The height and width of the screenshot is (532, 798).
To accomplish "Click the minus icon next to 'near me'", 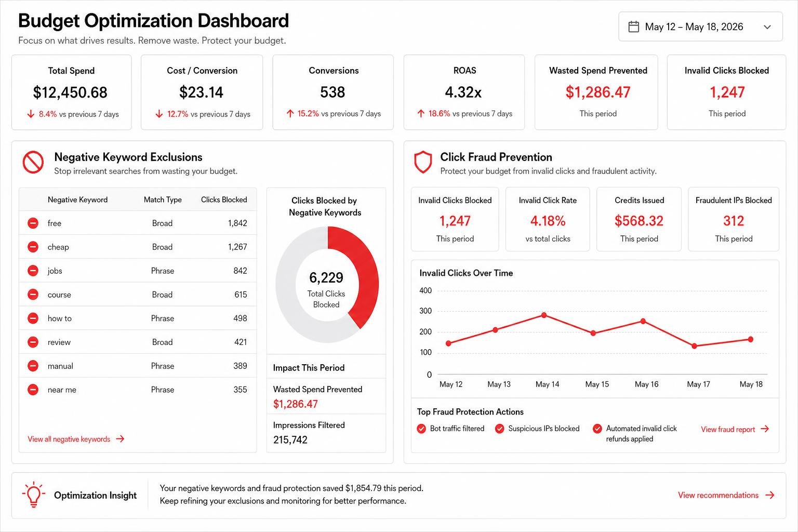I will pos(33,390).
